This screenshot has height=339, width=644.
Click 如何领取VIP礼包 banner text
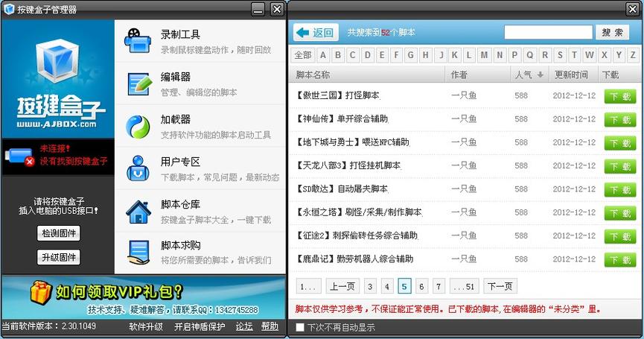119,292
